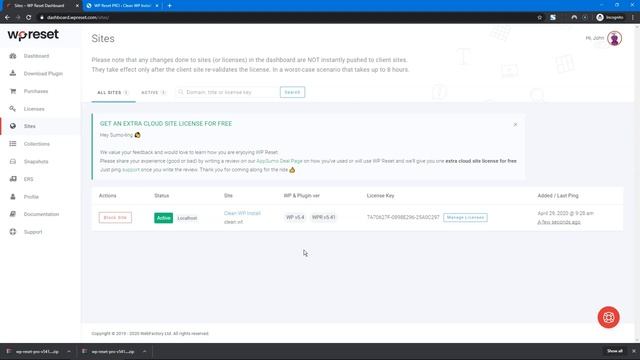The image size is (640, 360).
Task: Click browser back arrow
Action: pos(7,18)
